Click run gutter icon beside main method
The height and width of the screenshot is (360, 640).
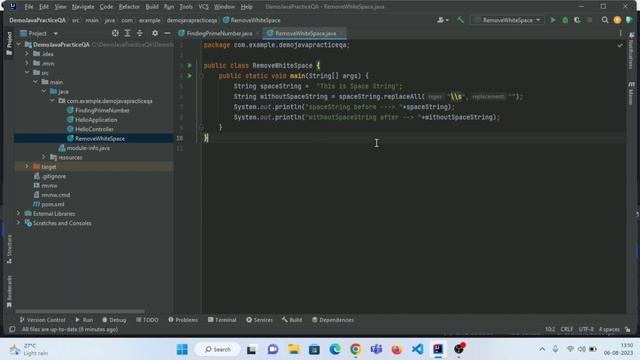click(189, 76)
